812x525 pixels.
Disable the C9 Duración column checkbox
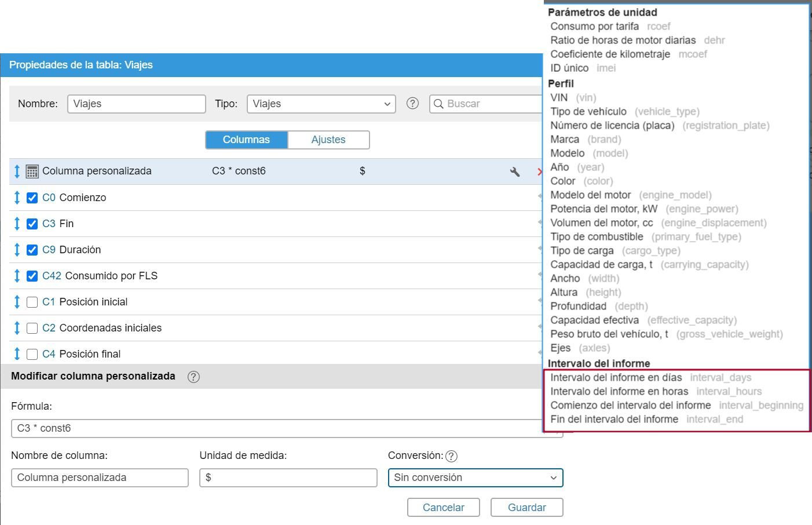[x=32, y=250]
